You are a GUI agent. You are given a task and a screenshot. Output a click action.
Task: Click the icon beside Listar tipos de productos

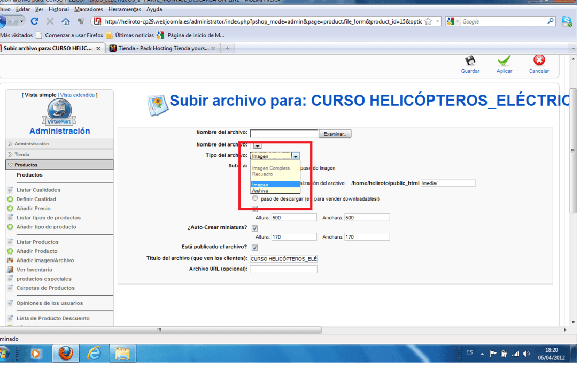click(x=11, y=218)
